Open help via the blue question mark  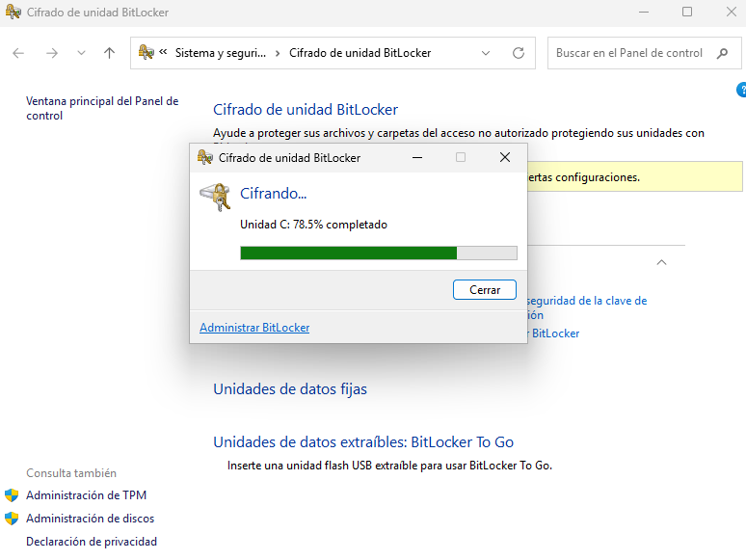coord(740,90)
